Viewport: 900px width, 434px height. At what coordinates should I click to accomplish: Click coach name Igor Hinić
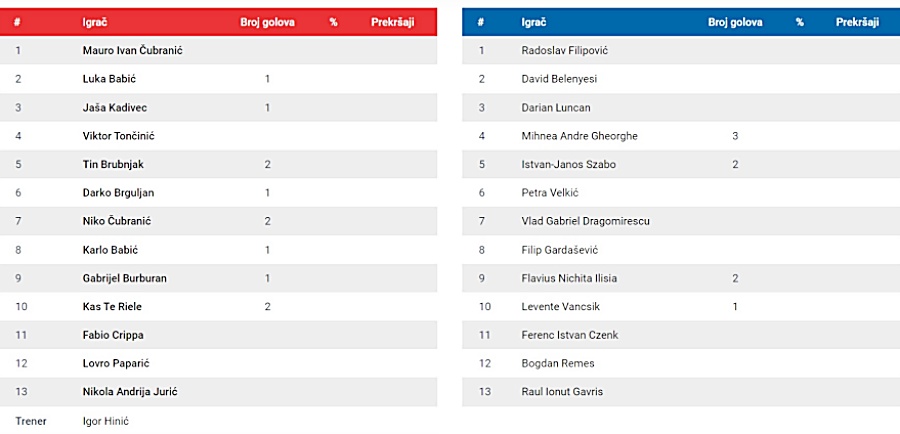106,421
